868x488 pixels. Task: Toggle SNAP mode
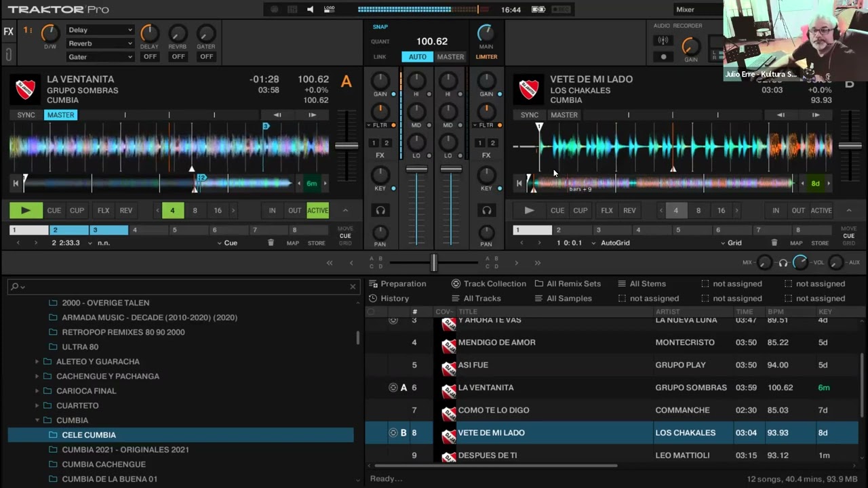tap(380, 27)
